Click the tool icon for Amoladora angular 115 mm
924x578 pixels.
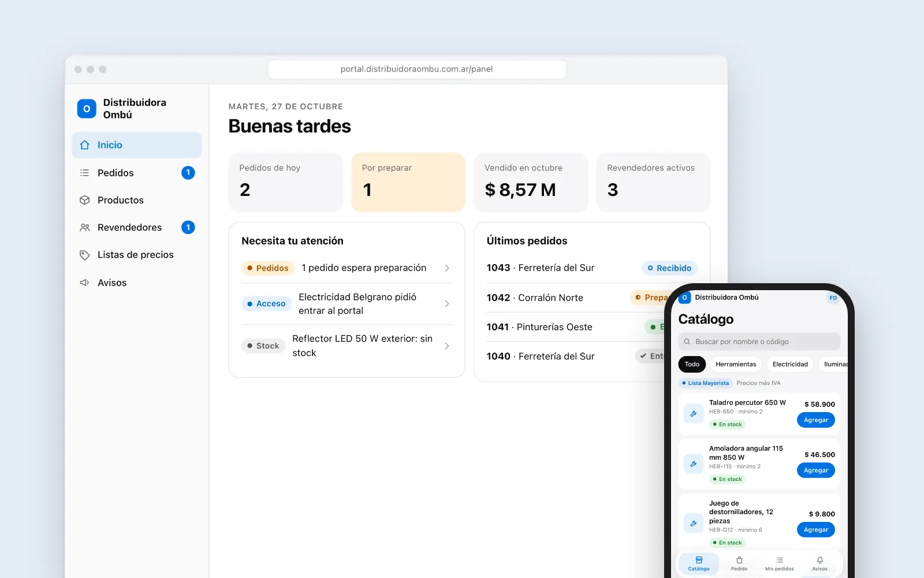694,464
